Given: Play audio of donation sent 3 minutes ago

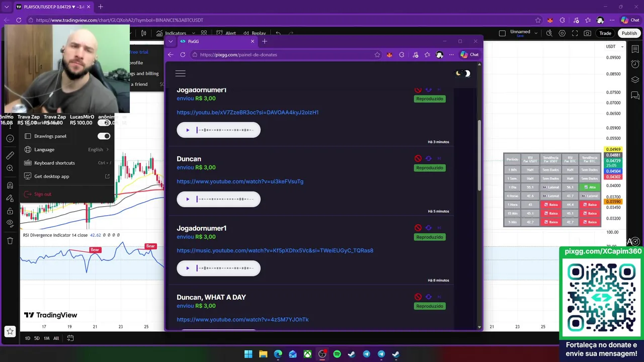Looking at the screenshot, I should (188, 130).
